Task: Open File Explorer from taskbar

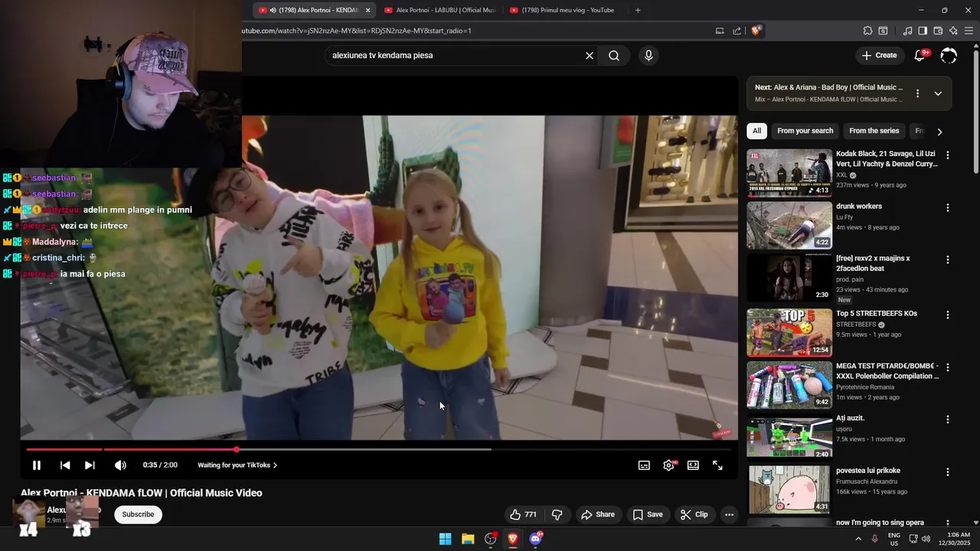Action: coord(468,539)
